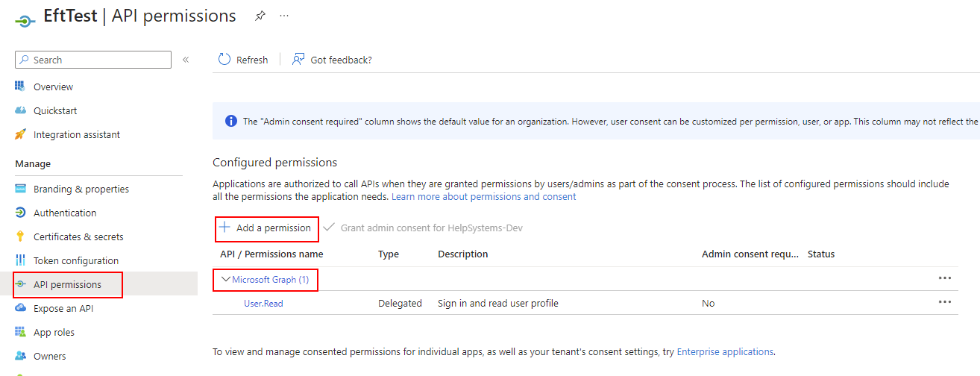Open Certificates & secrets page
This screenshot has height=376, width=980.
pyautogui.click(x=78, y=236)
